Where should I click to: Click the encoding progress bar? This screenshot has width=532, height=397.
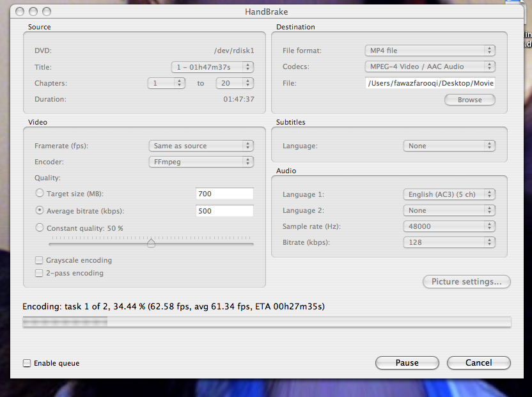(x=267, y=322)
